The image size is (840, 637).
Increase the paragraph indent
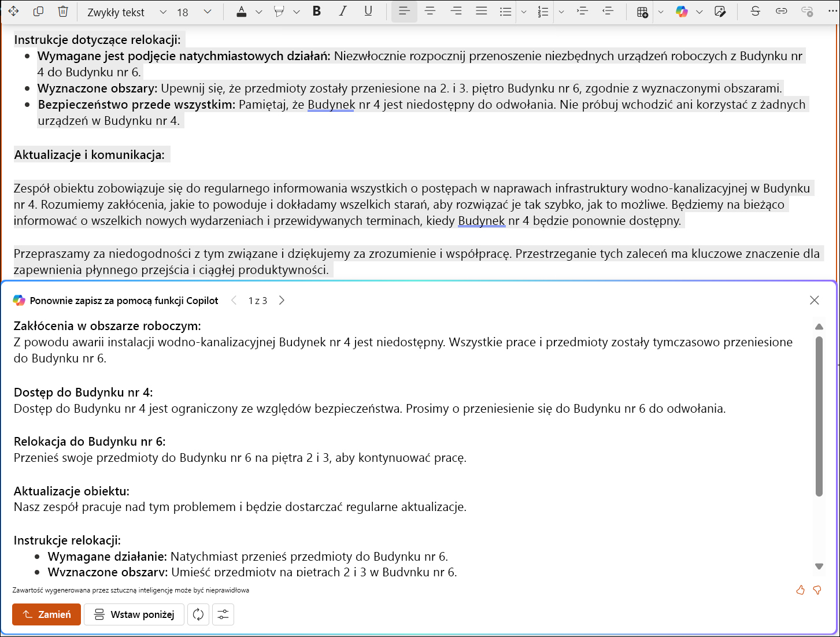(x=582, y=11)
